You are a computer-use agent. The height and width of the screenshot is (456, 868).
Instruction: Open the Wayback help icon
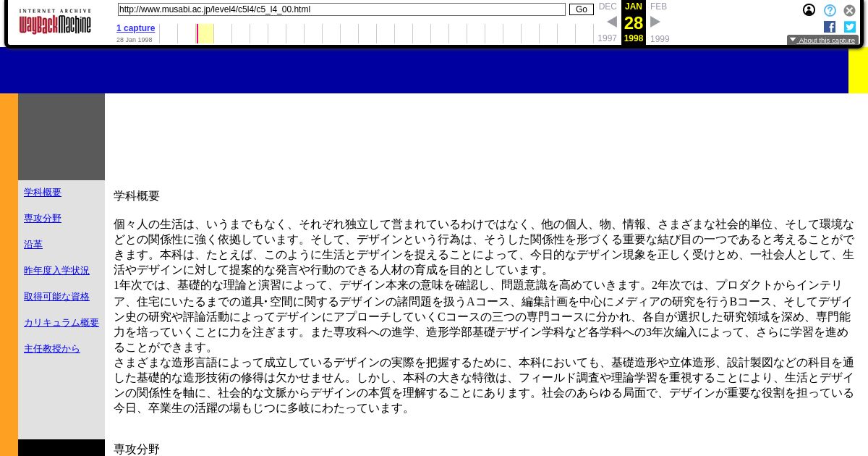click(830, 10)
